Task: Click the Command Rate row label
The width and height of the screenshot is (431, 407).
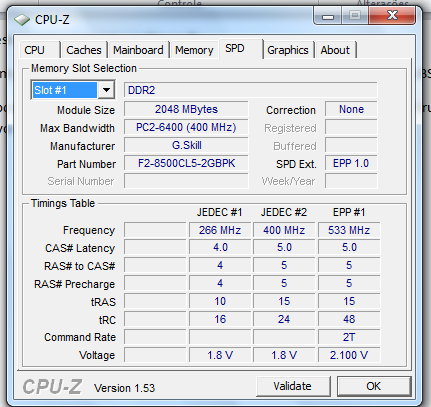Action: click(x=80, y=337)
